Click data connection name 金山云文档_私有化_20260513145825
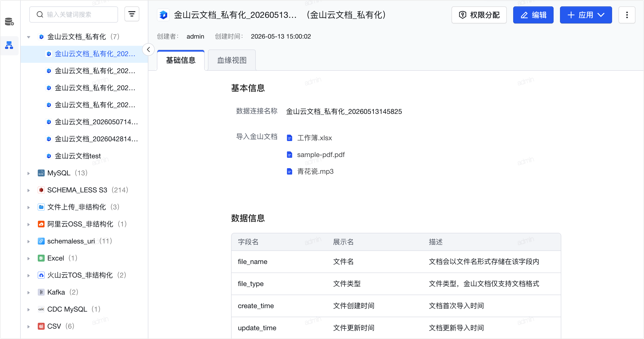Screen dimensions: 644x339 point(344,111)
